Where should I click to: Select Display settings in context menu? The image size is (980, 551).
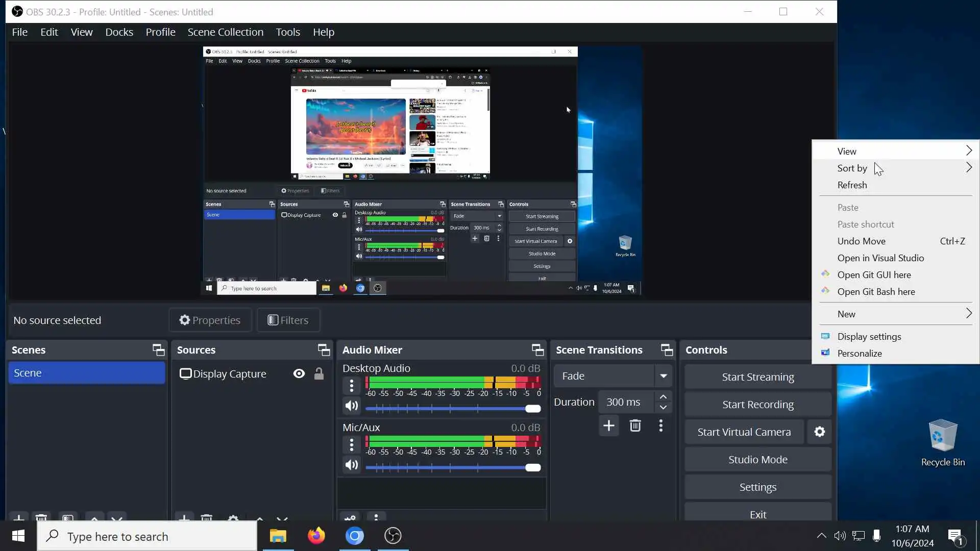(x=869, y=337)
